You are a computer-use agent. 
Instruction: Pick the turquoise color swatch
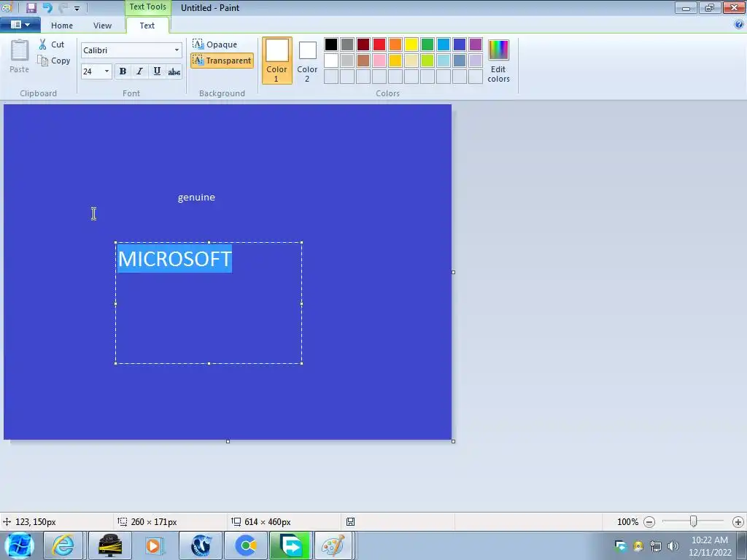tap(444, 44)
